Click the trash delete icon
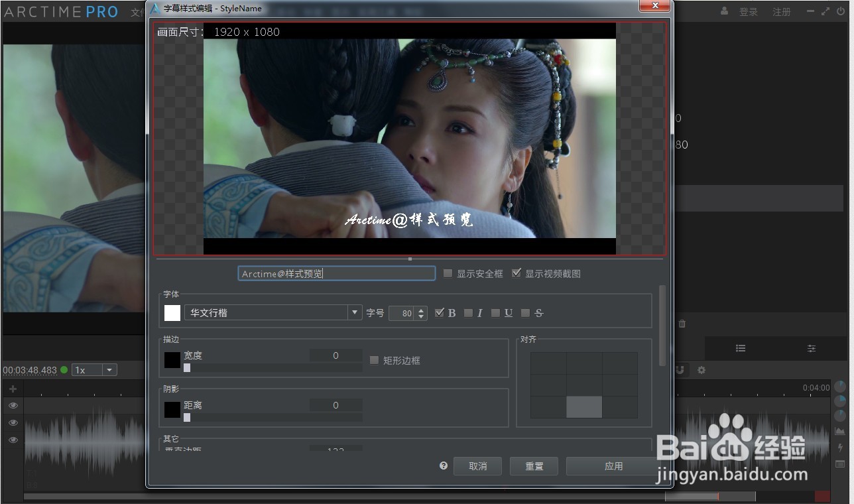Screen dimensions: 854x504 click(682, 324)
